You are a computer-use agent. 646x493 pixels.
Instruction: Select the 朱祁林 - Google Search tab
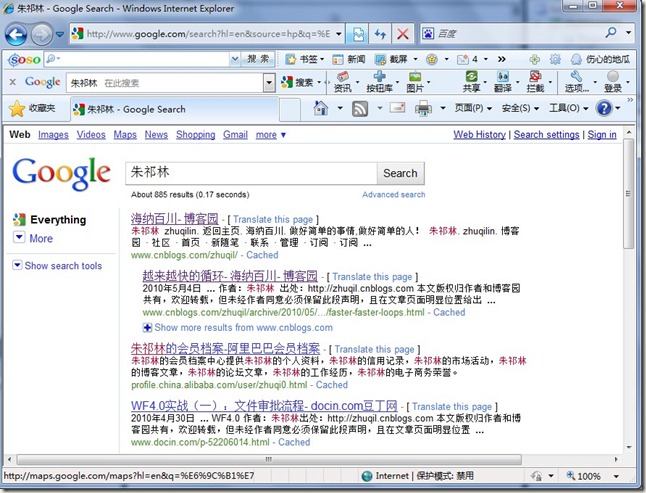(x=175, y=110)
